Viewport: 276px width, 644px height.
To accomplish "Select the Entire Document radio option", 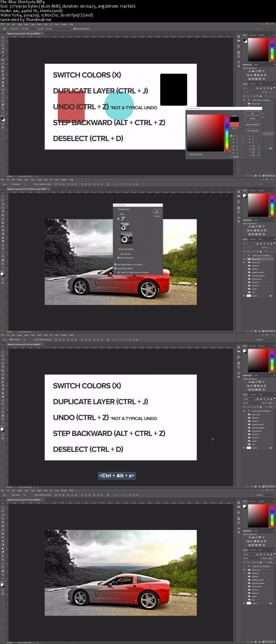I will 118,258.
